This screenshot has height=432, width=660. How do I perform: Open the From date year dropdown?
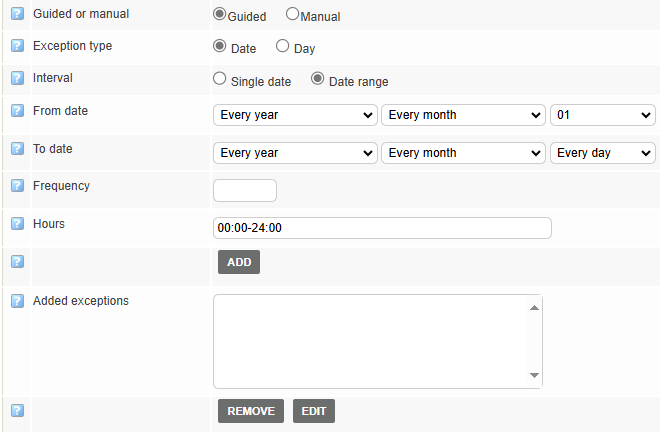295,115
